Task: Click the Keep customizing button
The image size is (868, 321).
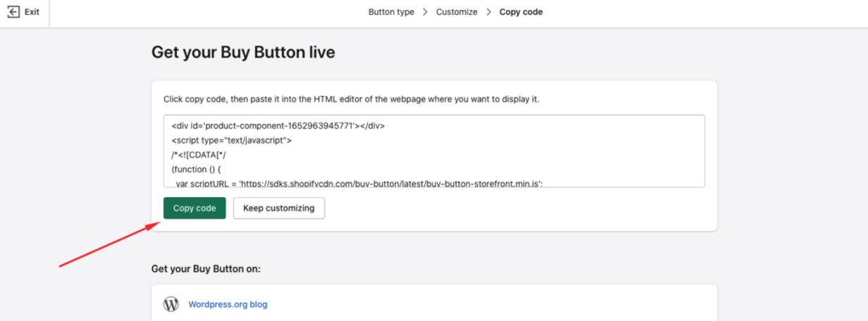Action: click(x=278, y=208)
